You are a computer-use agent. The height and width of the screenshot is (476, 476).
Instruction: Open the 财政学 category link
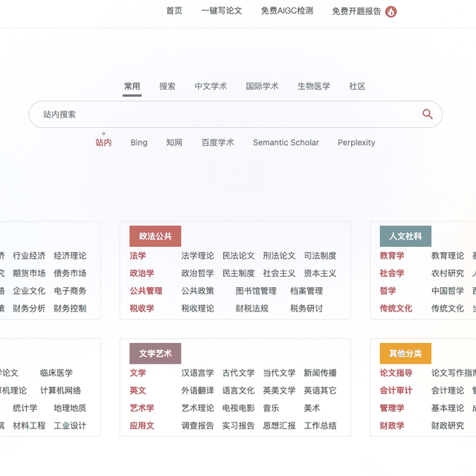392,425
